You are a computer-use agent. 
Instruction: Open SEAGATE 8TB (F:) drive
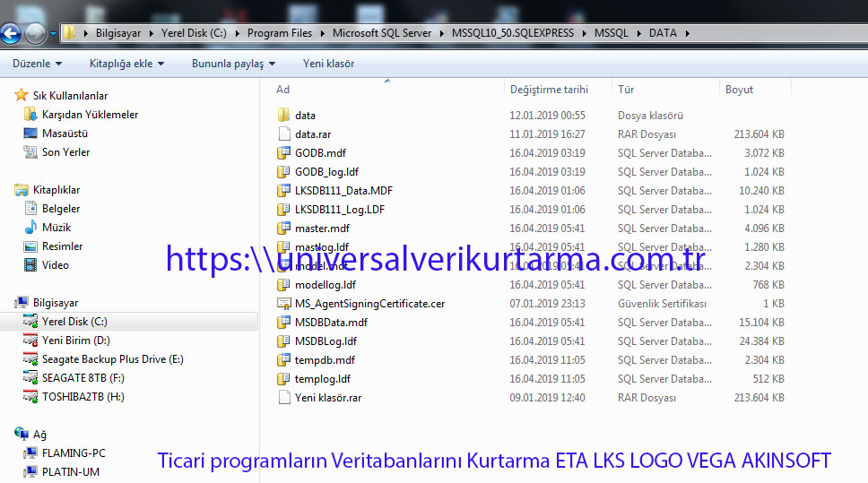coord(83,378)
